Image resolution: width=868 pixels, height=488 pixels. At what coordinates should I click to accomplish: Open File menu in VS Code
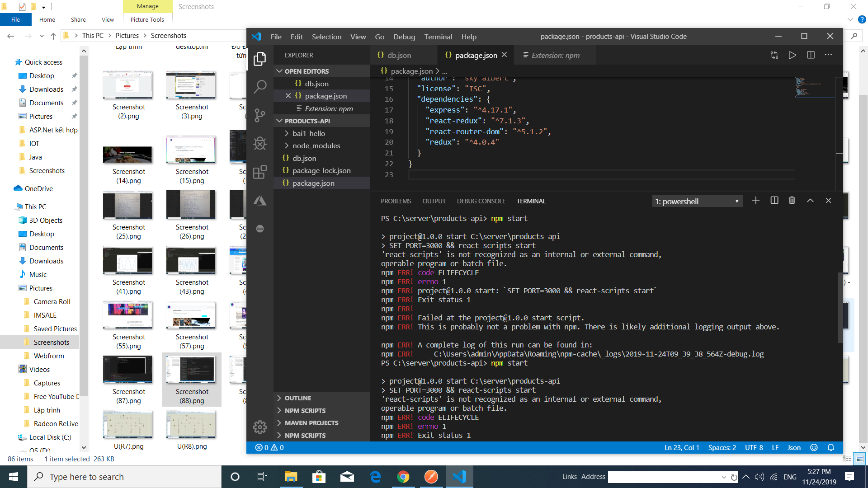tap(276, 37)
